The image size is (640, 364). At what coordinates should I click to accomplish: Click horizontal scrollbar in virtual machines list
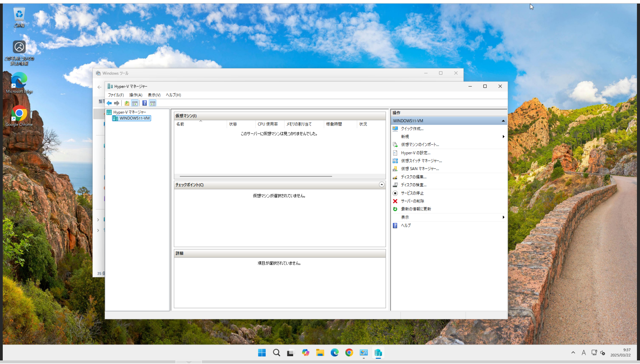pos(256,176)
